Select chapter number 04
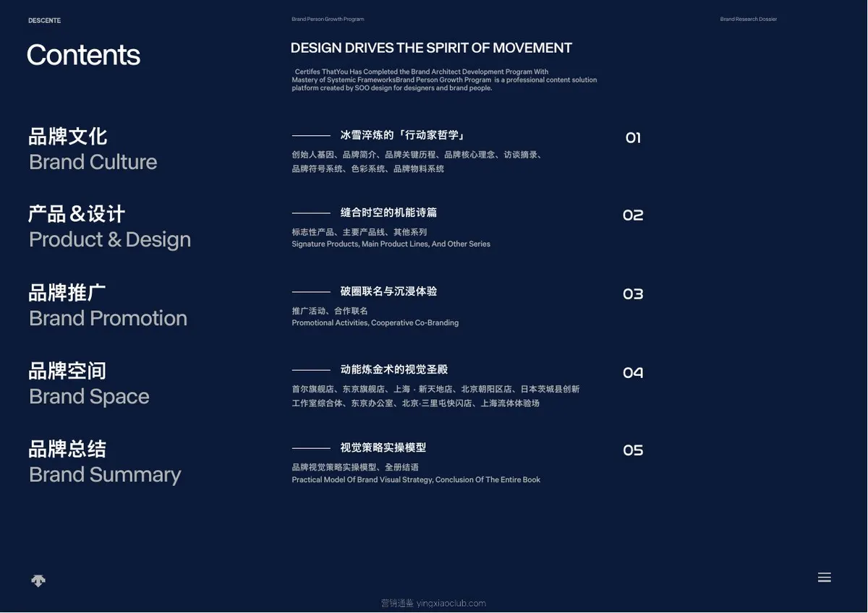Viewport: 868px width, 613px height. click(x=633, y=372)
